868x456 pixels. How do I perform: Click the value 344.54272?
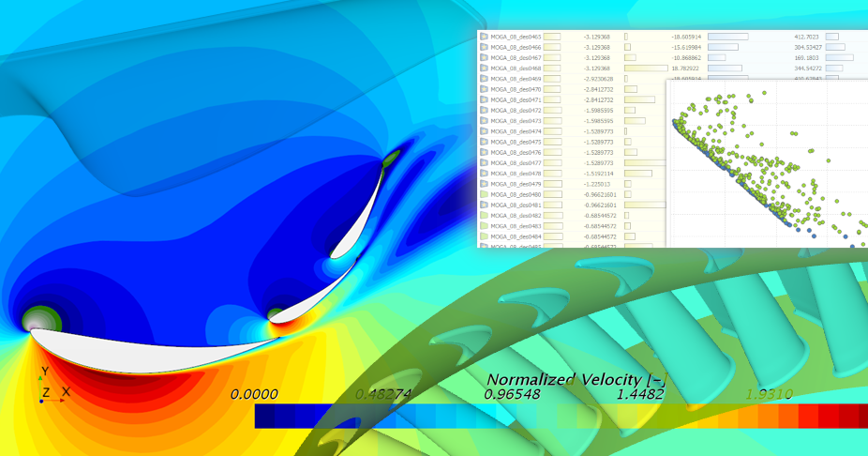pyautogui.click(x=808, y=68)
